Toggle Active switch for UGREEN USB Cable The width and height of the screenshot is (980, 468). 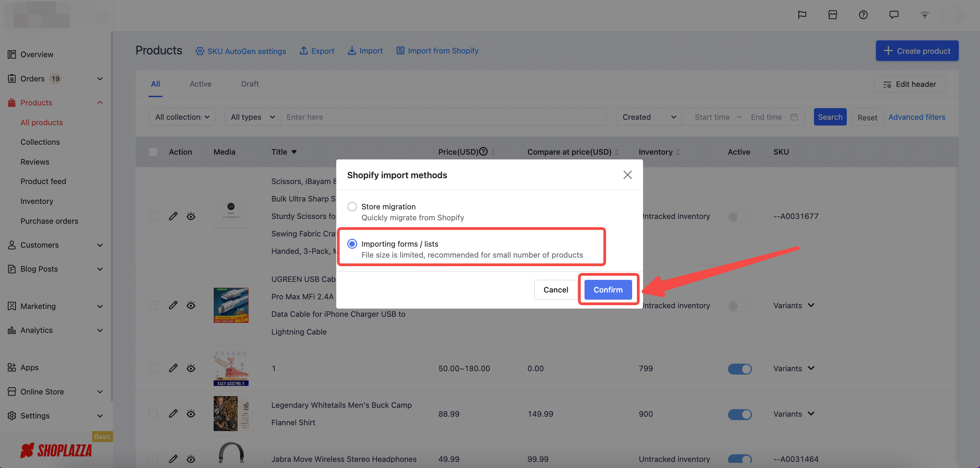coord(740,306)
